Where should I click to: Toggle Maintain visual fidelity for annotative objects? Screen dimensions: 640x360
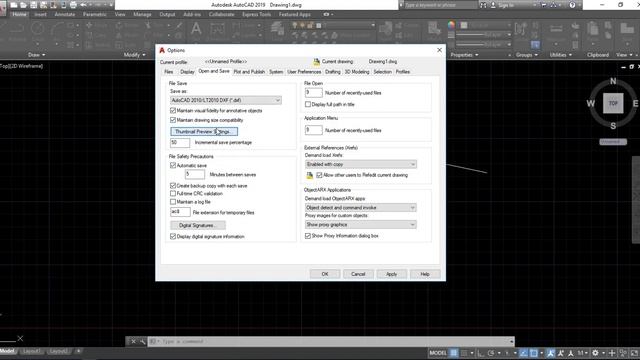click(173, 111)
